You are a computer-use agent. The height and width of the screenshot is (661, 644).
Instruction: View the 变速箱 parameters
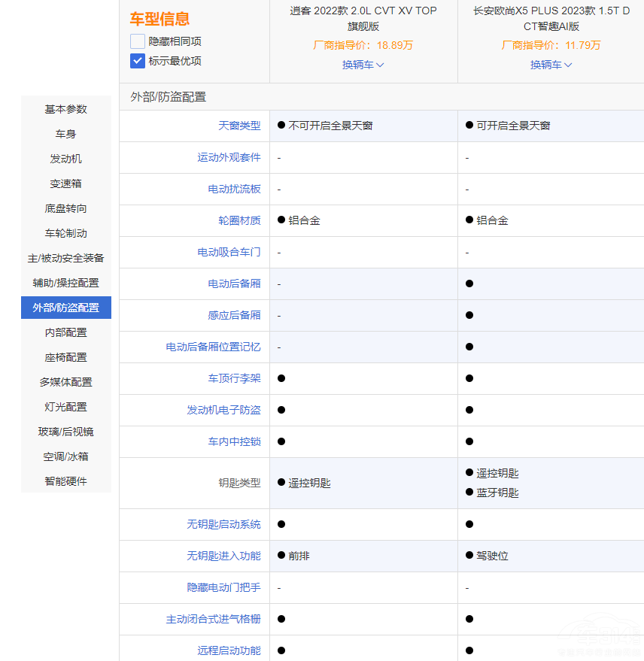tap(65, 183)
